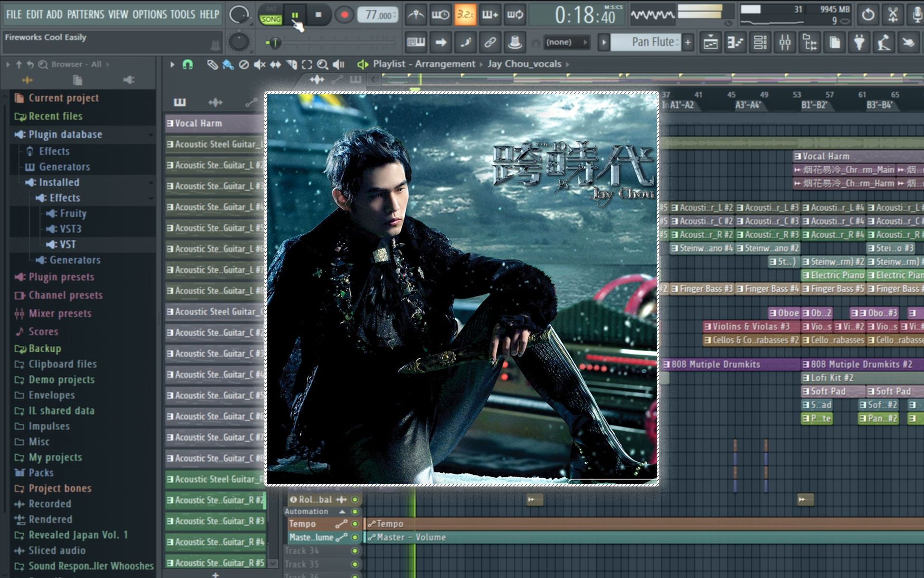The image size is (924, 578).
Task: Open the ADD menu
Action: (x=54, y=14)
